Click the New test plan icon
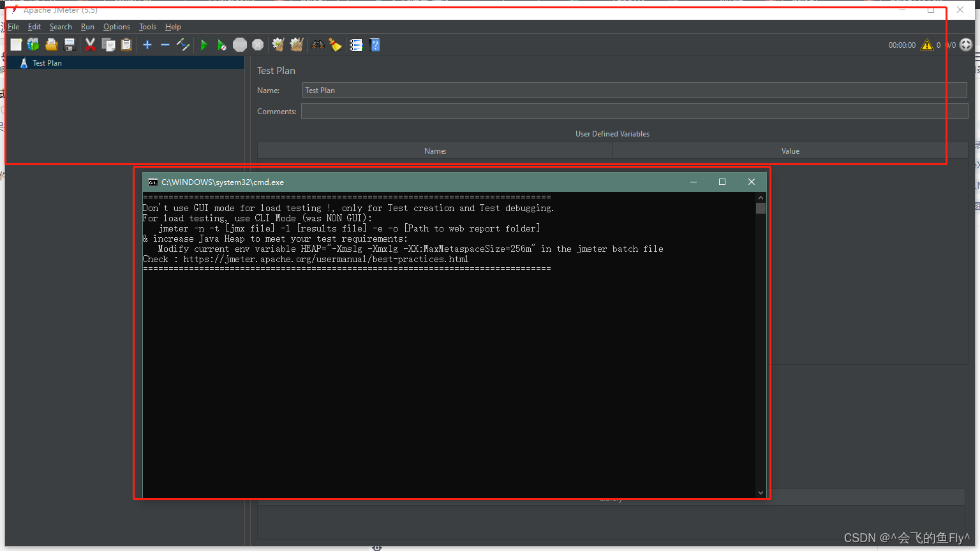 coord(16,45)
